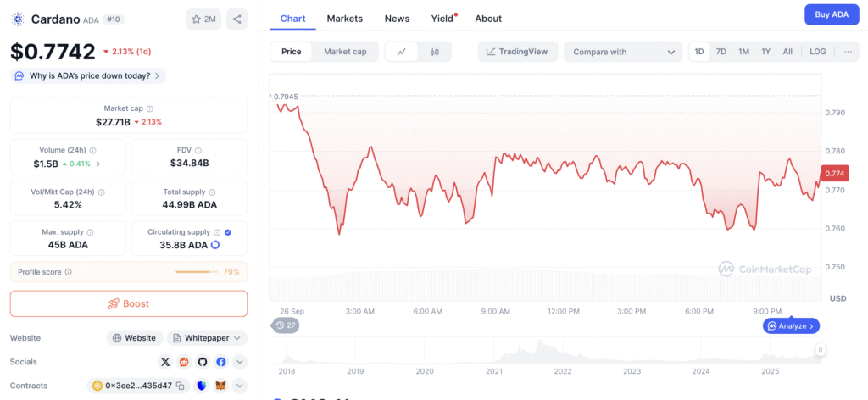This screenshot has height=400, width=868.
Task: Open Cardano's GitHub repository icon
Action: click(203, 362)
